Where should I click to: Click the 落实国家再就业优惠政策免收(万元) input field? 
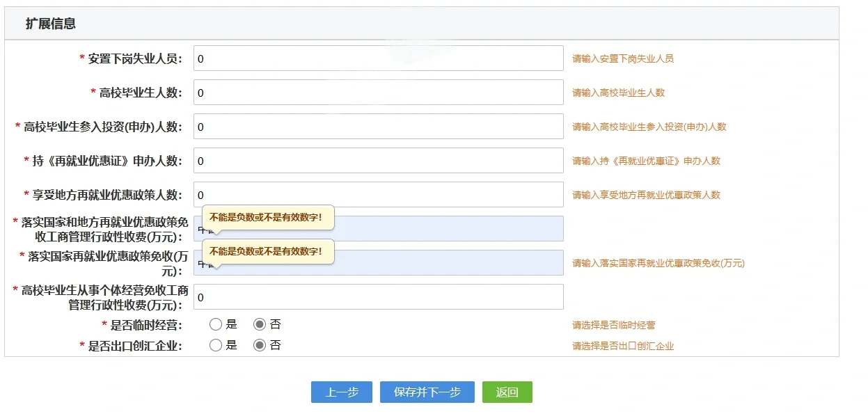pos(445,263)
